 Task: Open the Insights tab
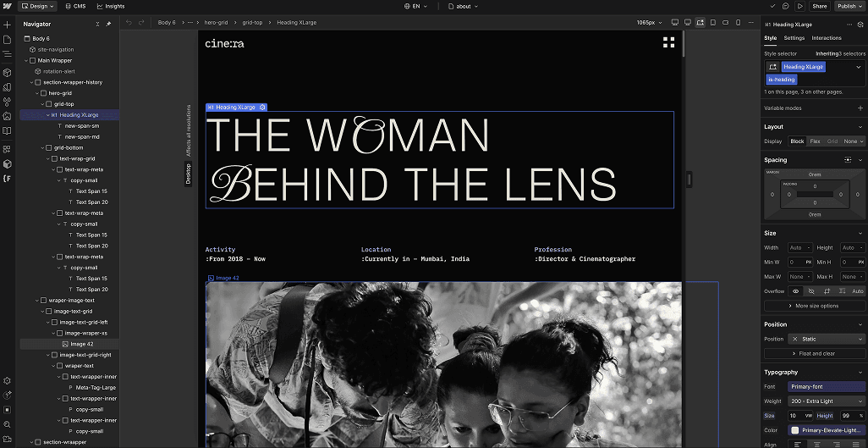point(111,6)
